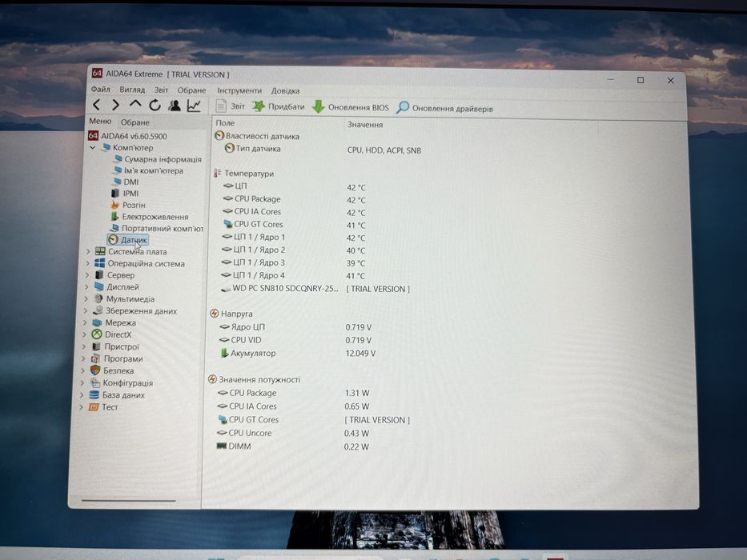Viewport: 747px width, 560px height.
Task: Go back with the Back arrow
Action: (x=96, y=104)
